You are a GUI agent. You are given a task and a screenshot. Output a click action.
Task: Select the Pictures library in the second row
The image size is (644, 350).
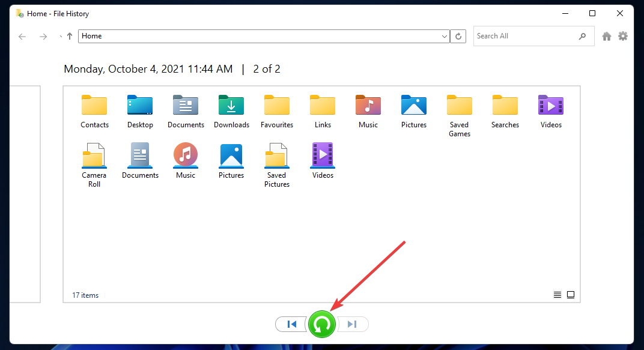231,161
